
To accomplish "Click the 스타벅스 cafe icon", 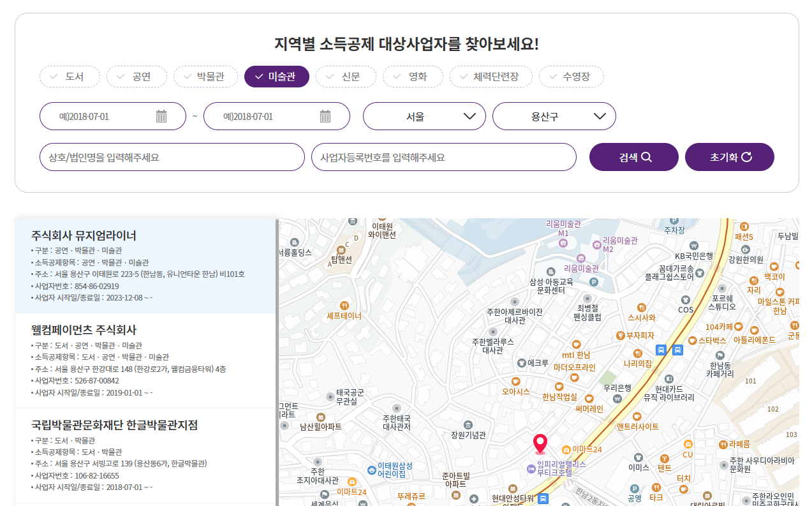I will click(x=691, y=341).
